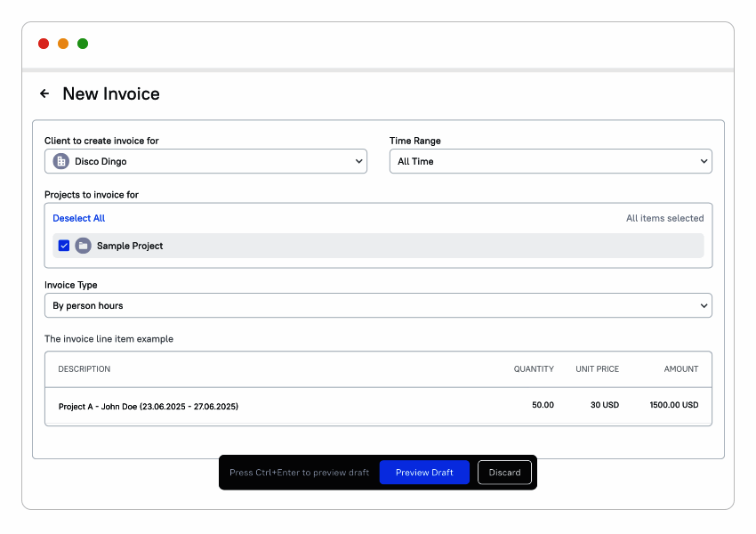Click the Sample Project folder icon

pyautogui.click(x=83, y=246)
